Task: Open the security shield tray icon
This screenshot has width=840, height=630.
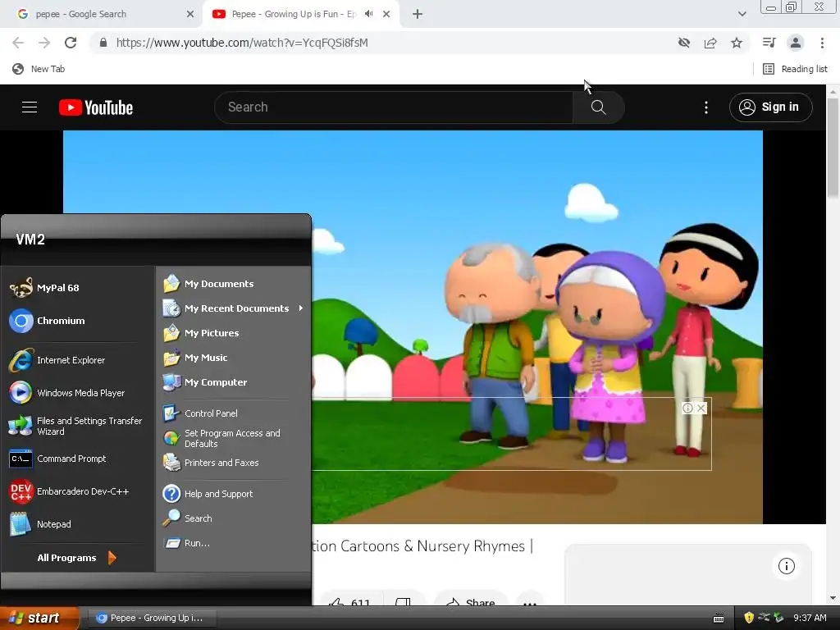Action: 749,618
